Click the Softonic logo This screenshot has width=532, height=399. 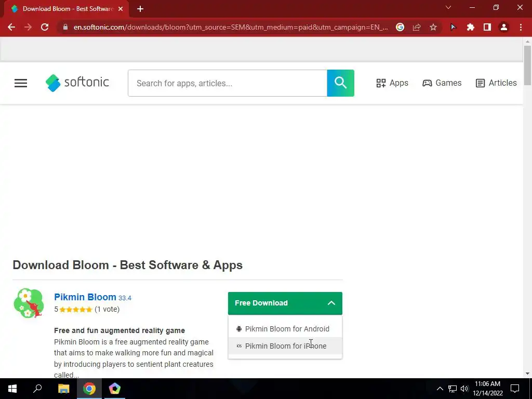point(77,83)
